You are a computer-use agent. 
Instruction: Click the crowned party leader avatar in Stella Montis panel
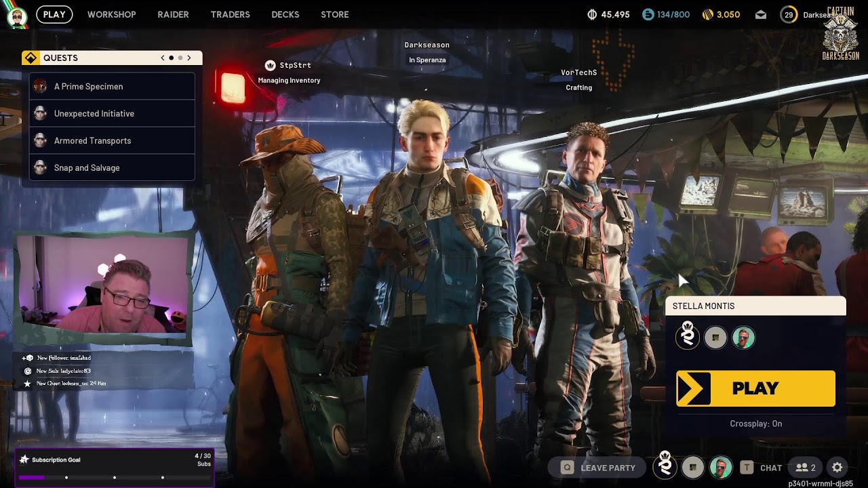point(688,336)
